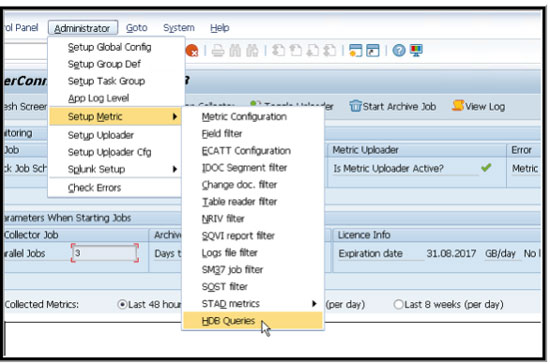
Task: Click the Next Page toolbar icon
Action: coord(313,51)
